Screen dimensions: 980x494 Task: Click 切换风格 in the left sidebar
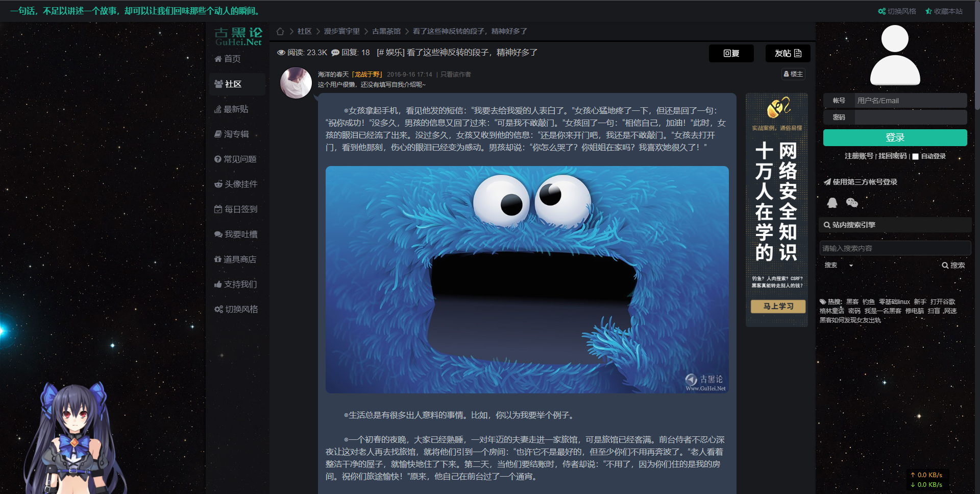236,310
